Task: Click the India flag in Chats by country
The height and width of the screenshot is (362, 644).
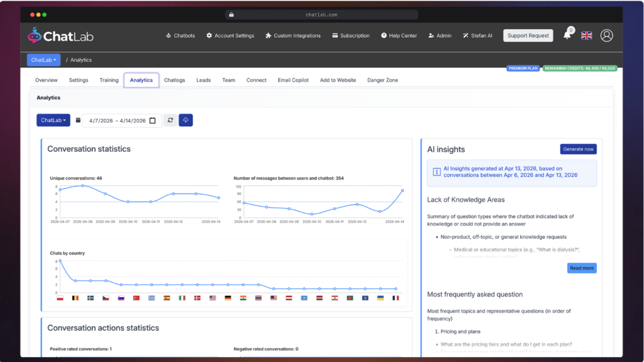Action: click(243, 298)
